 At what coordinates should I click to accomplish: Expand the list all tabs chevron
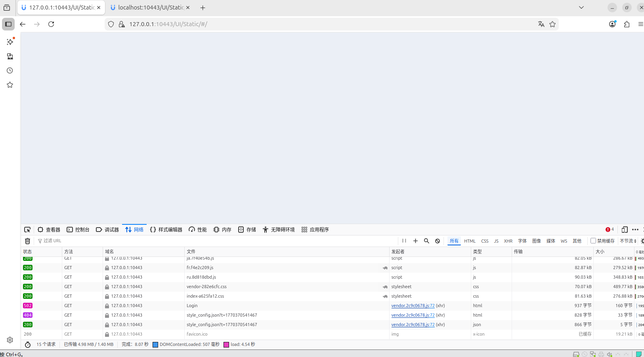pyautogui.click(x=581, y=8)
